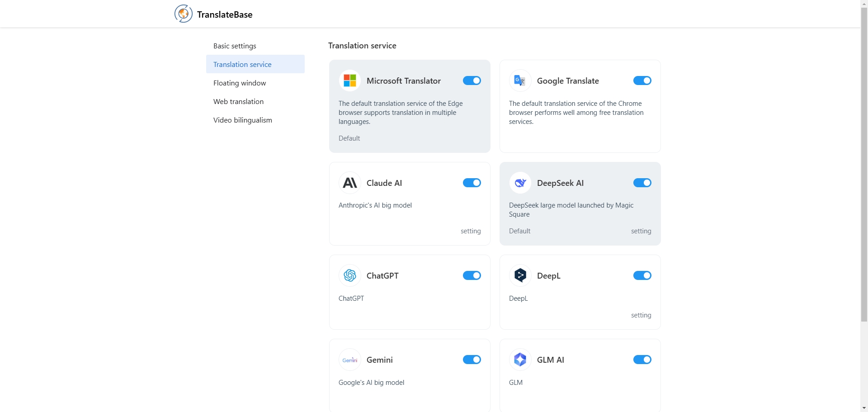This screenshot has width=868, height=412.
Task: Click the "Anthropic's AI big model" description
Action: coord(375,205)
